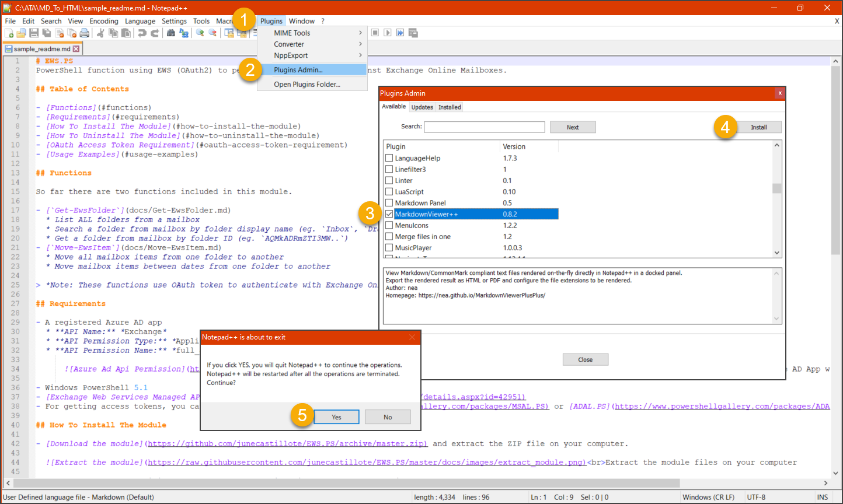Screen dimensions: 843x504
Task: Click the Install button
Action: (758, 127)
